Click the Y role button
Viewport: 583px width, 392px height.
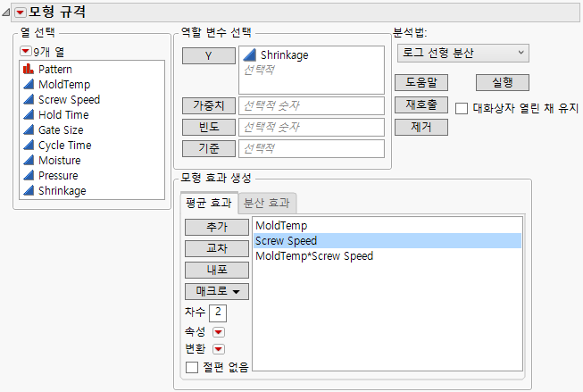209,55
